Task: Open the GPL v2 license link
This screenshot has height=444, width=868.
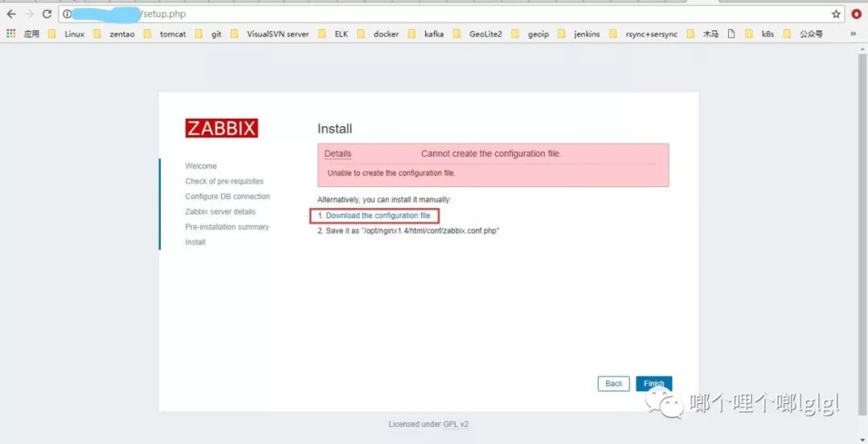Action: point(457,425)
